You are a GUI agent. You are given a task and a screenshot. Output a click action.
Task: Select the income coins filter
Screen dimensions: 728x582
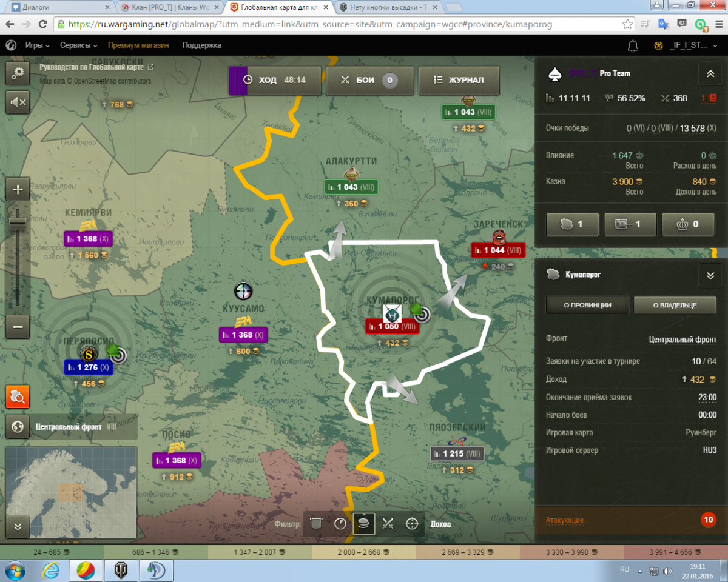point(364,523)
